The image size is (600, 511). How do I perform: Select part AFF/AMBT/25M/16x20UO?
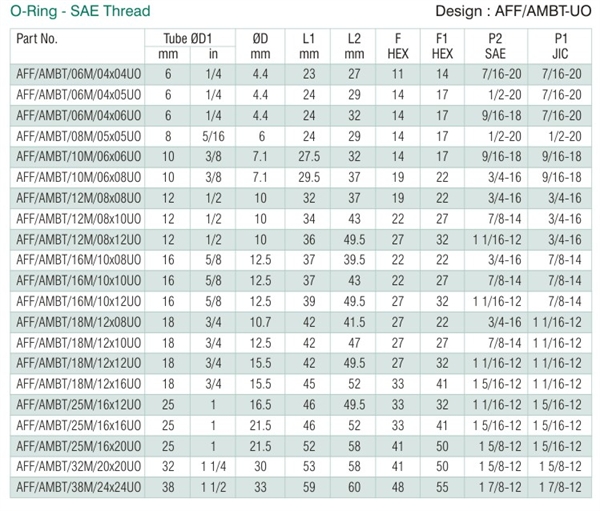pyautogui.click(x=78, y=446)
